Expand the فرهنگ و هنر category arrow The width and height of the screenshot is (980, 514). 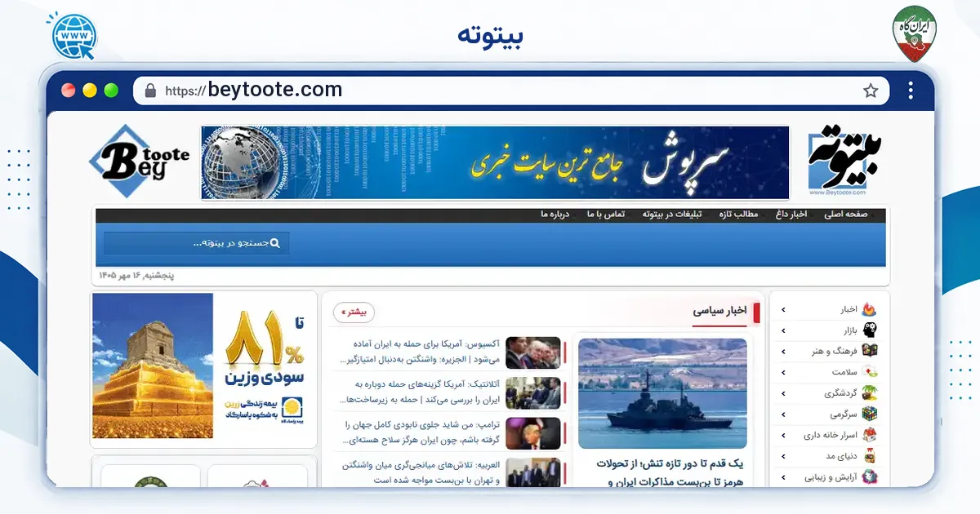pos(783,352)
